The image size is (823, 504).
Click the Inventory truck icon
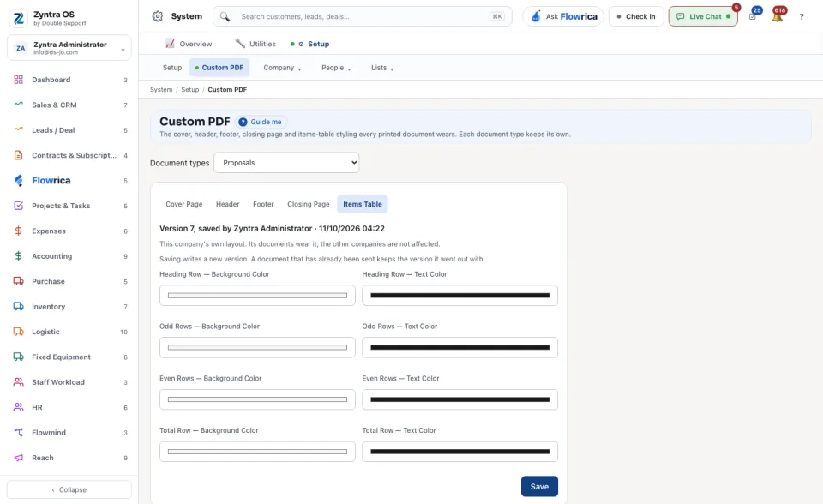18,307
